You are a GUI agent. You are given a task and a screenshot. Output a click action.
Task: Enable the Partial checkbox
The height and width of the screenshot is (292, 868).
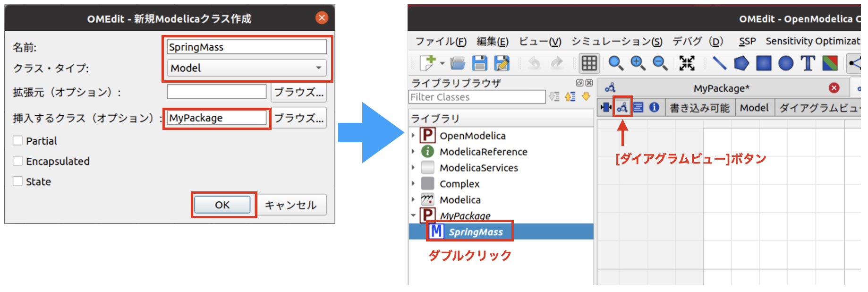[x=18, y=140]
